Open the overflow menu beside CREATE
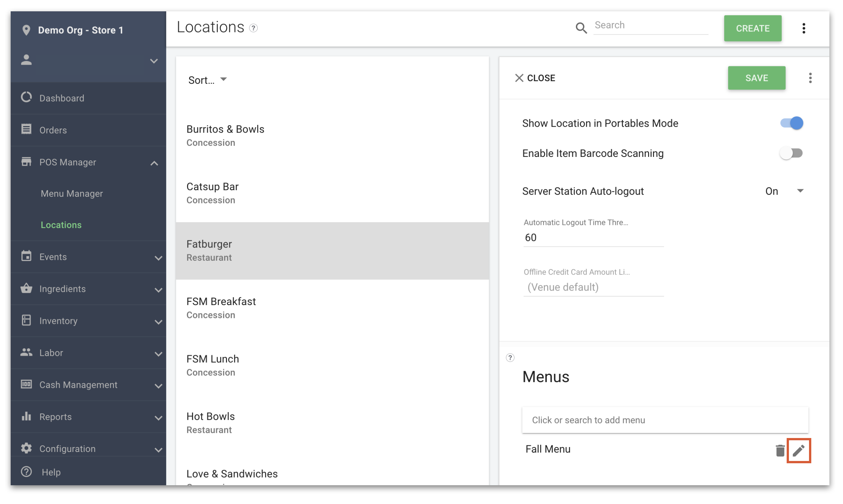The height and width of the screenshot is (504, 843). [804, 28]
